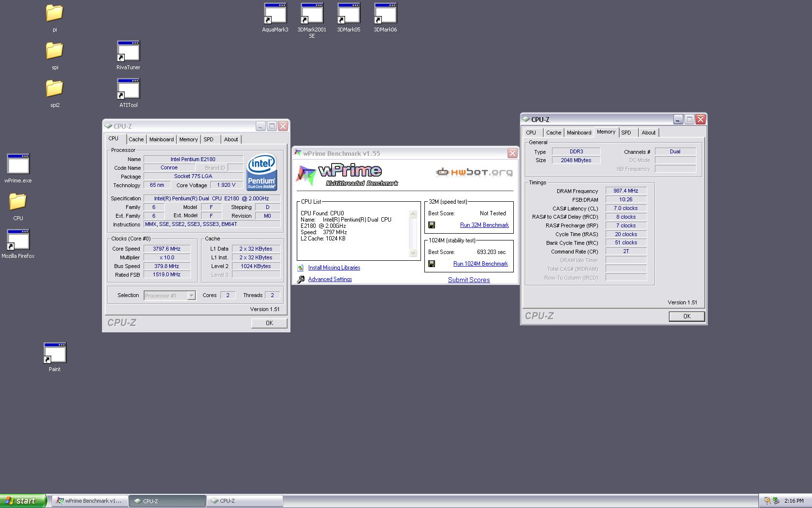The width and height of the screenshot is (812, 508).
Task: Open Advanced Settings link
Action: click(x=330, y=279)
